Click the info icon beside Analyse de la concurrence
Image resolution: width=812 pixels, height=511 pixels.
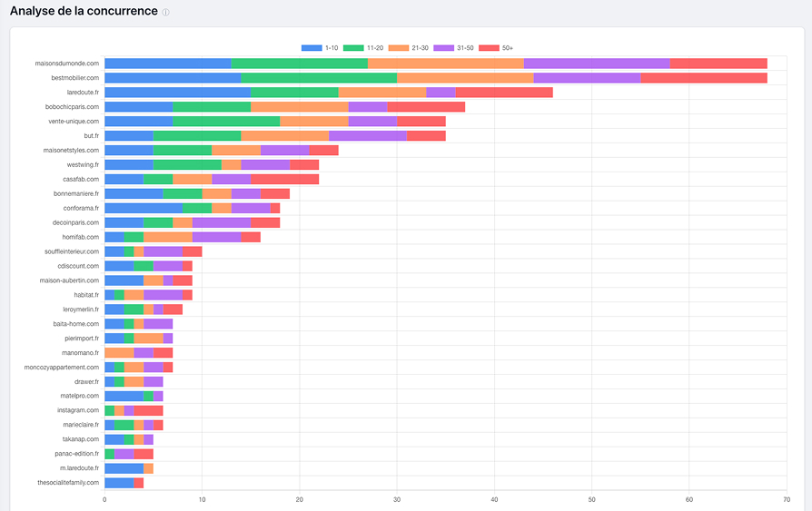pos(165,13)
